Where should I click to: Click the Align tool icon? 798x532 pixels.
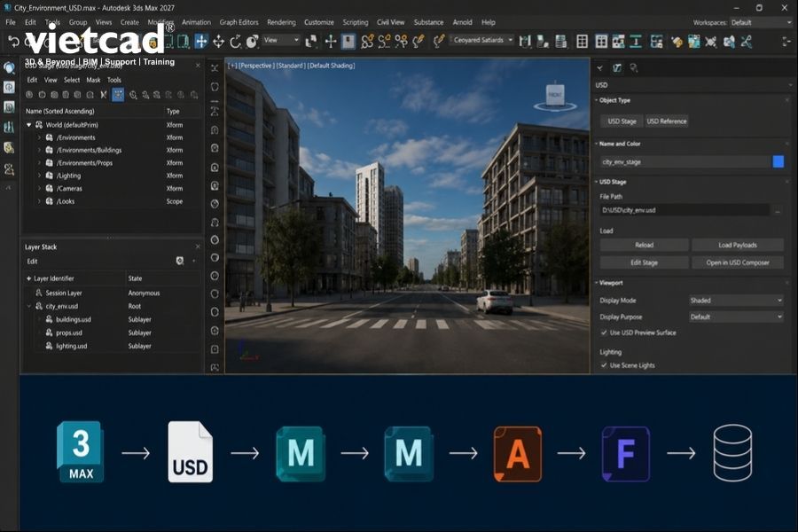pyautogui.click(x=543, y=42)
